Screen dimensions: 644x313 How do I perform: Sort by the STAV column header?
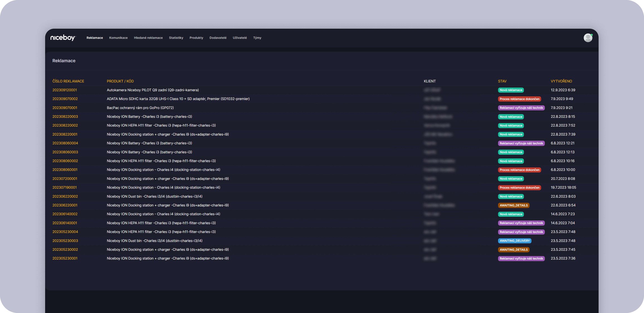[502, 81]
